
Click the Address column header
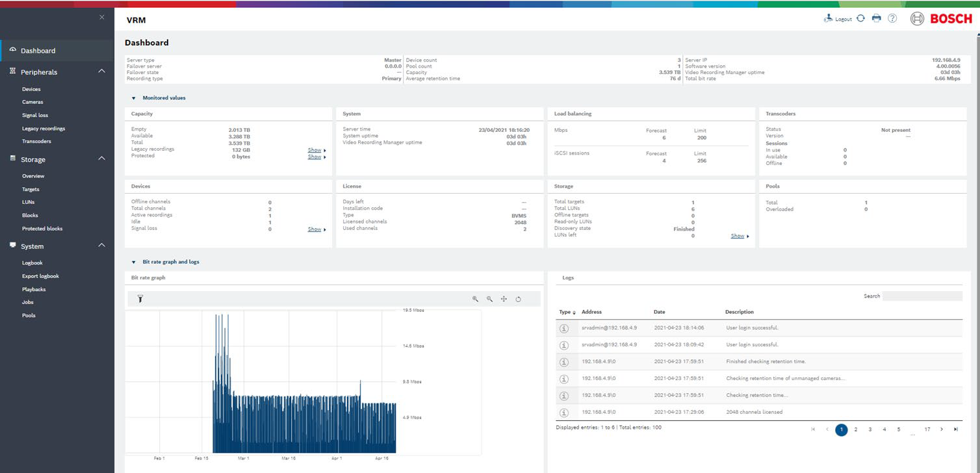click(x=591, y=313)
